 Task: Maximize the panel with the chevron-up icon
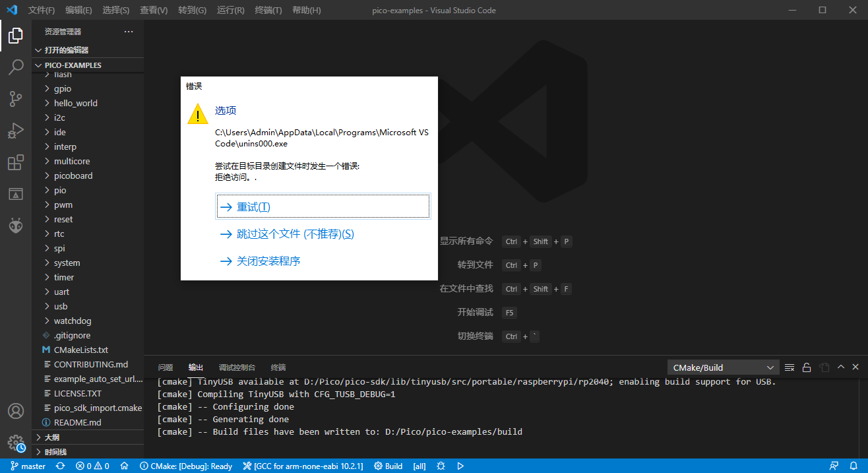coord(841,367)
